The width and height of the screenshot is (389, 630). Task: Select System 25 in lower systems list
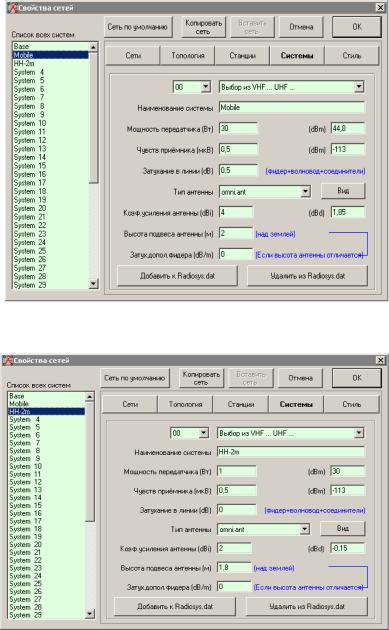(x=47, y=583)
